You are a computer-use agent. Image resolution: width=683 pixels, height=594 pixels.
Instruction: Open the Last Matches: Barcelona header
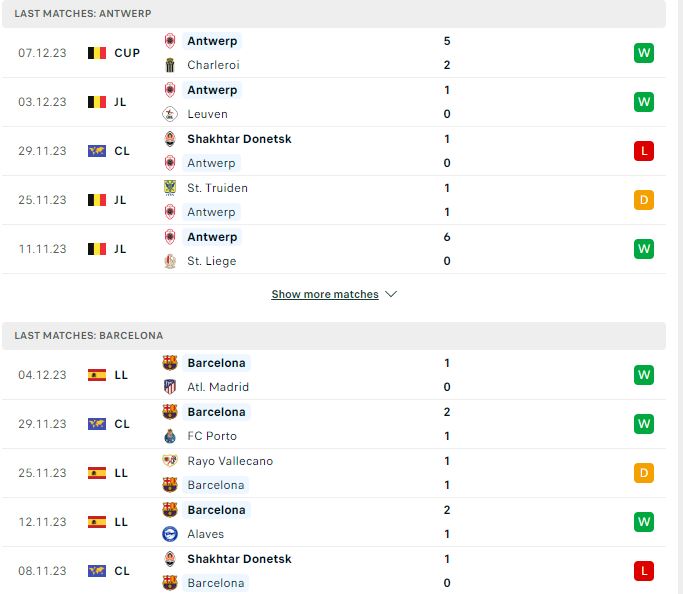click(x=334, y=336)
